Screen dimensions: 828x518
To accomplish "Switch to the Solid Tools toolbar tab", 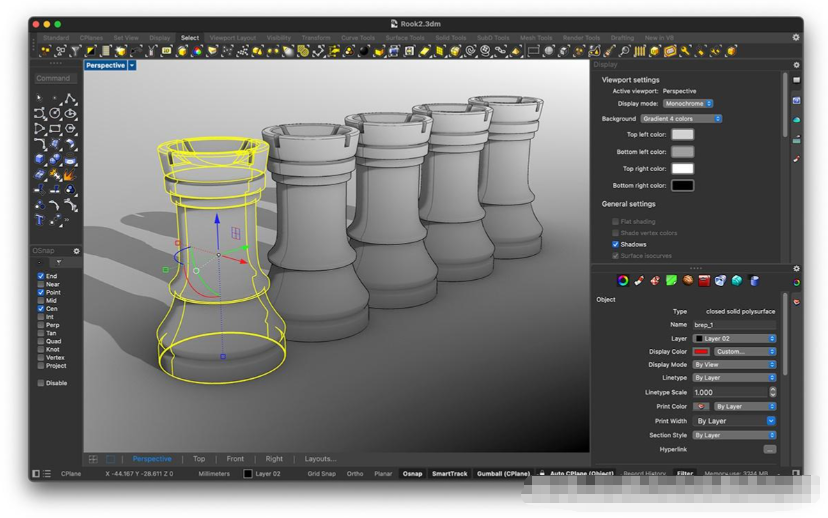I will coord(450,37).
